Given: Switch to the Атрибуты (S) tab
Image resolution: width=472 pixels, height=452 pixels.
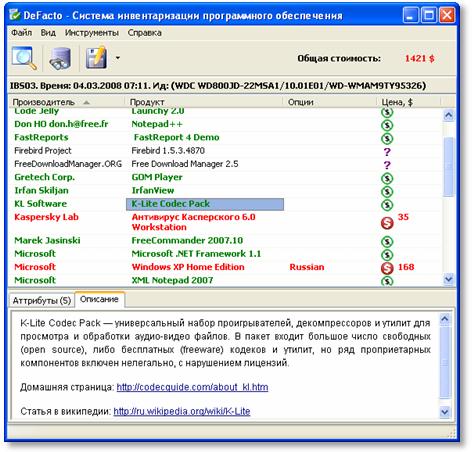Looking at the screenshot, I should [42, 300].
